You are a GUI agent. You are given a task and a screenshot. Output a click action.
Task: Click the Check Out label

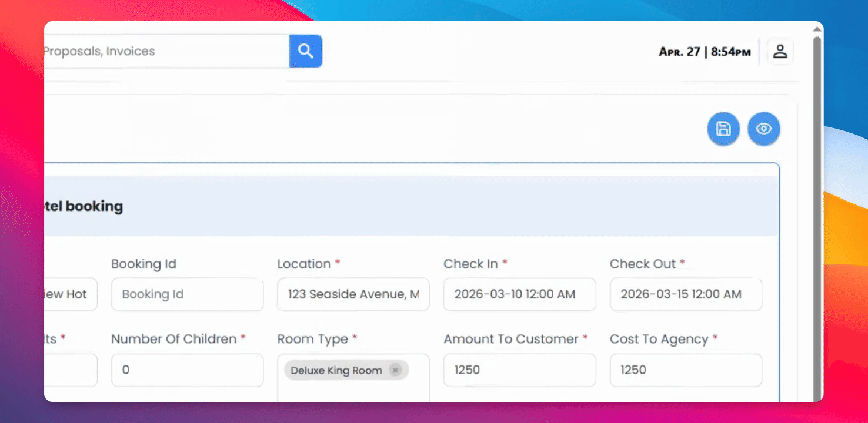click(647, 264)
